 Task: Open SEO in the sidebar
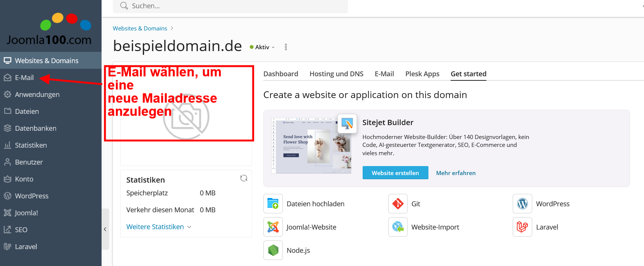(x=51, y=230)
